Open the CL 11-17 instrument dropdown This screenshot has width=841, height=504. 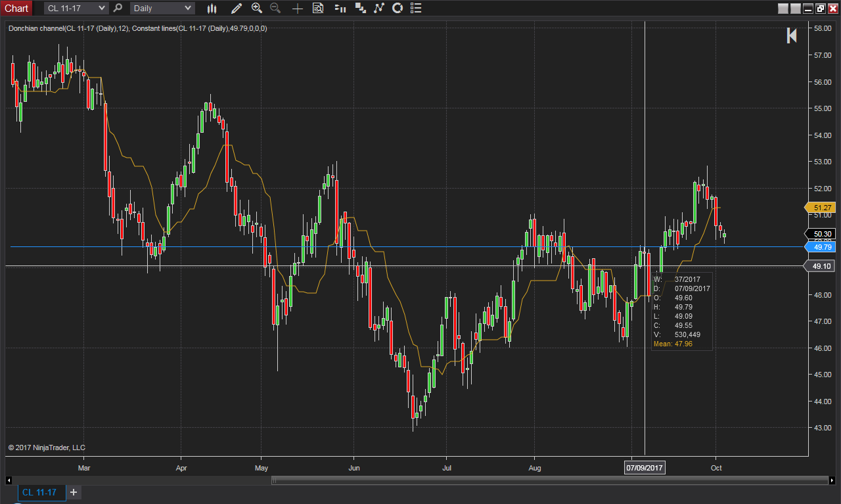[76, 9]
